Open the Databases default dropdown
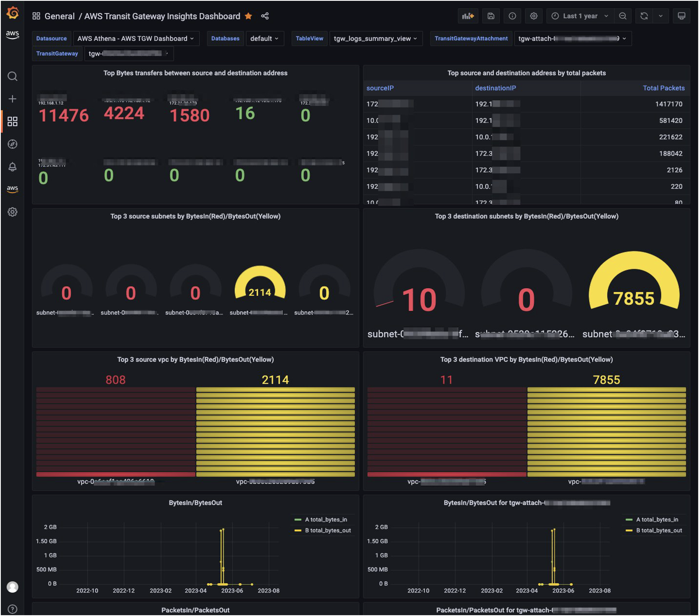The height and width of the screenshot is (616, 699). tap(265, 38)
